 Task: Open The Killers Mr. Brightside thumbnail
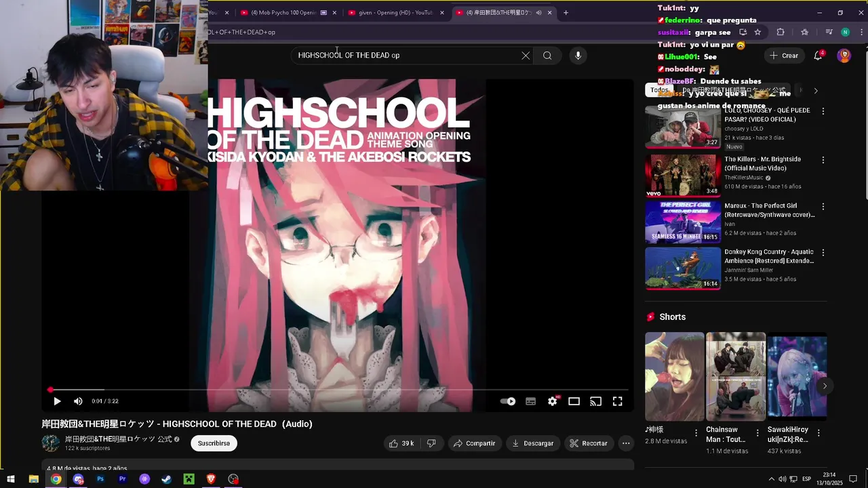coord(682,176)
